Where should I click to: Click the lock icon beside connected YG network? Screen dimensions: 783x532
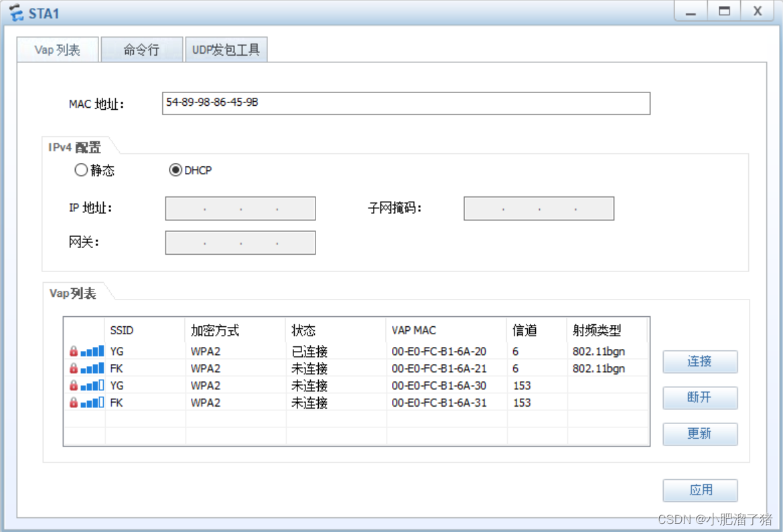click(74, 350)
